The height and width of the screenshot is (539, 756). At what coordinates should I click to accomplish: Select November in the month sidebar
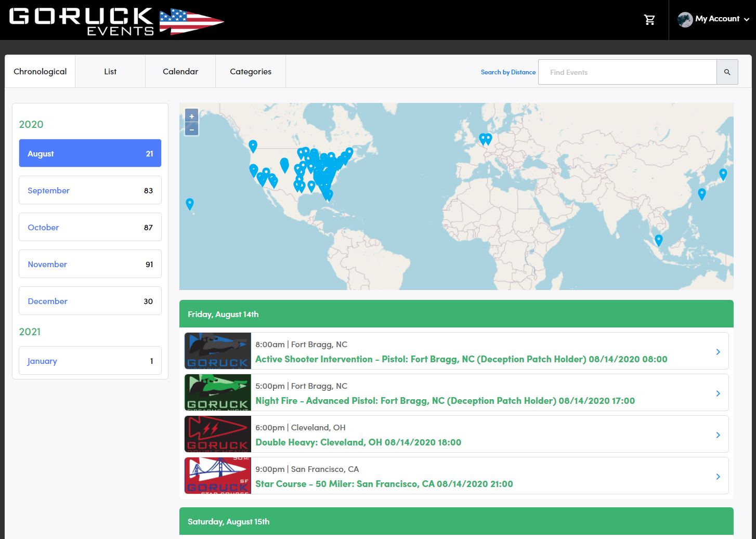(x=90, y=264)
